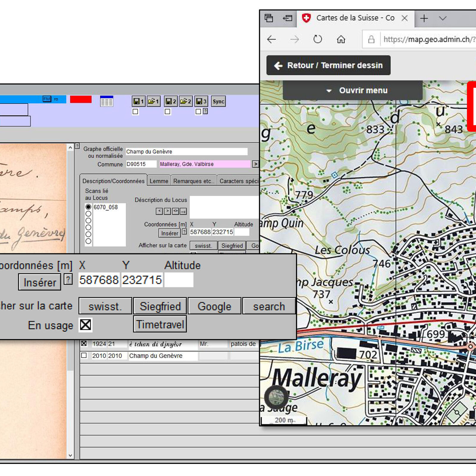Switch map background with round aerial thumbnail

click(x=276, y=397)
